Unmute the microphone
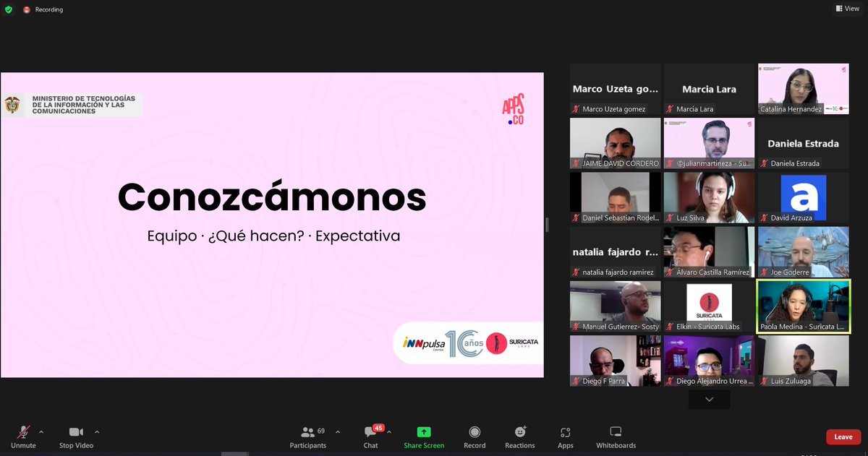868x456 pixels. click(x=23, y=437)
